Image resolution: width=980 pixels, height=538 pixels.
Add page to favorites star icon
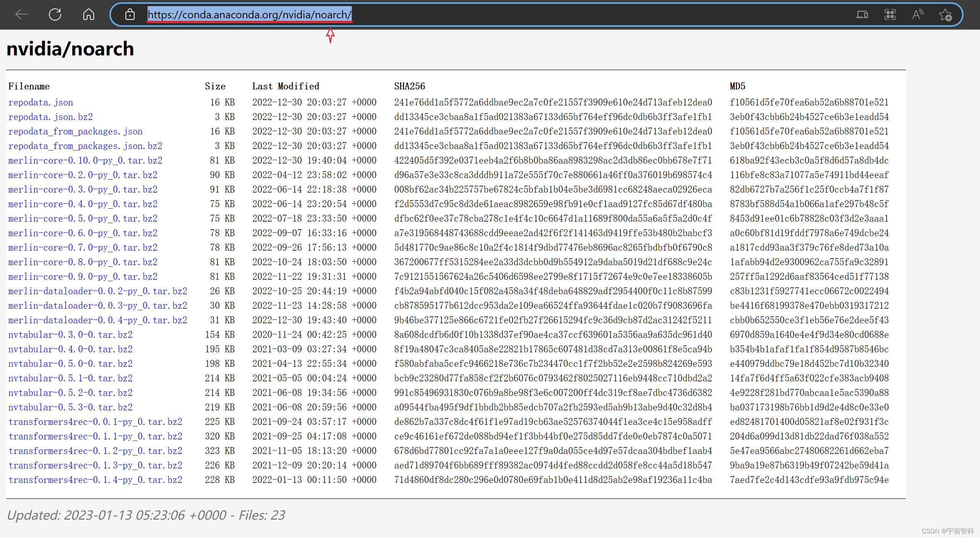(946, 15)
